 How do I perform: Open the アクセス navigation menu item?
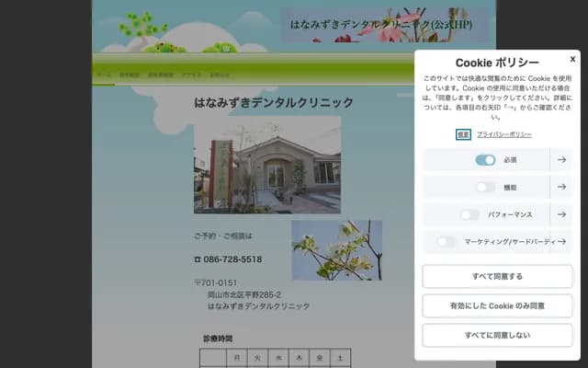tap(192, 75)
